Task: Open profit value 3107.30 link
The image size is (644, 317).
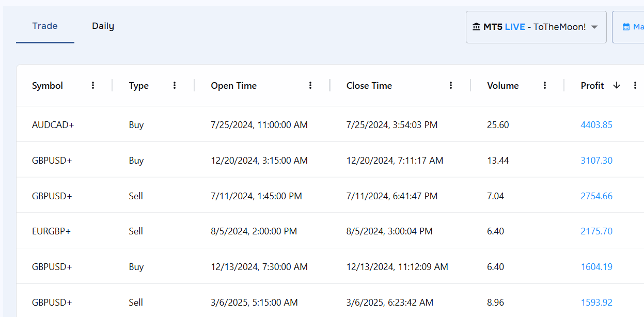Action: pos(596,161)
